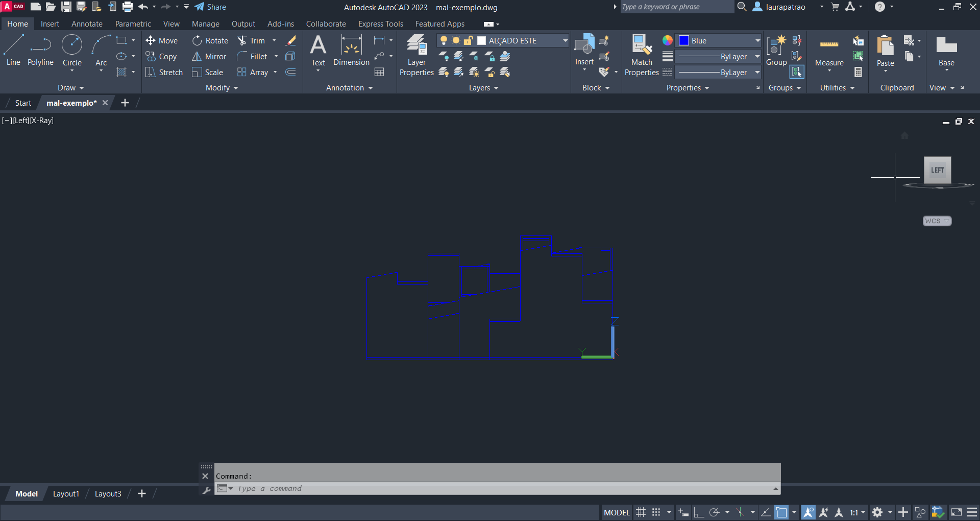980x521 pixels.
Task: Open the layer ALÇADO ESTE dropdown
Action: point(565,40)
